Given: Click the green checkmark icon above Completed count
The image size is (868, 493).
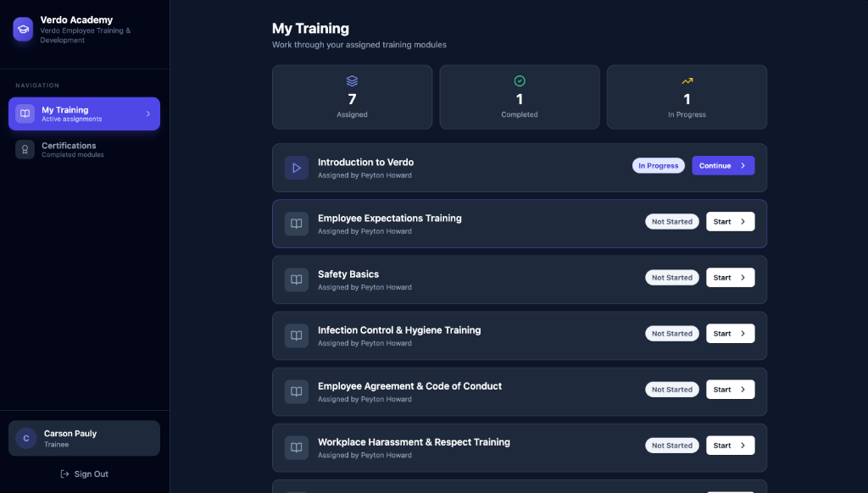Looking at the screenshot, I should (x=520, y=80).
